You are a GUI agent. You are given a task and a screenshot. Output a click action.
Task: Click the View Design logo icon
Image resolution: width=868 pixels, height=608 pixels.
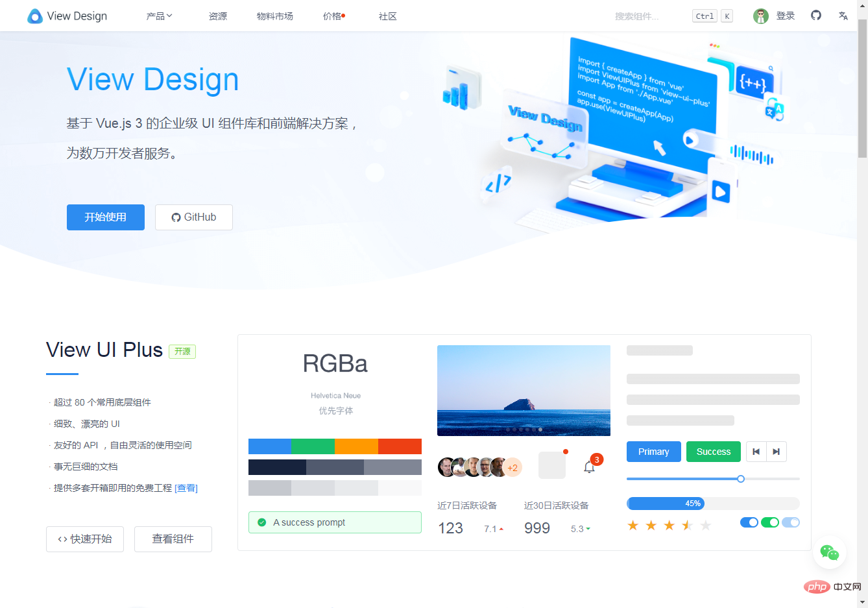35,16
